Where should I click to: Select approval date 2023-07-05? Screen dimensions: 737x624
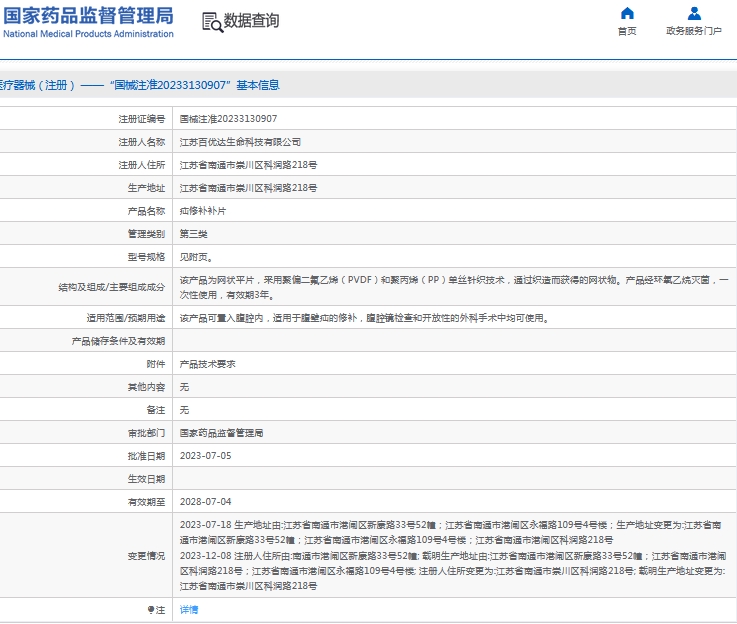coord(205,456)
